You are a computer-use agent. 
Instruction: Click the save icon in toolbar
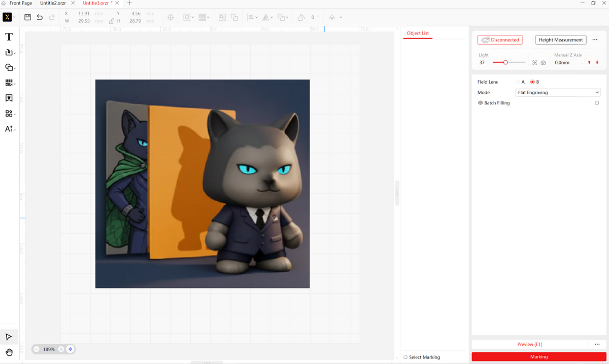(27, 17)
